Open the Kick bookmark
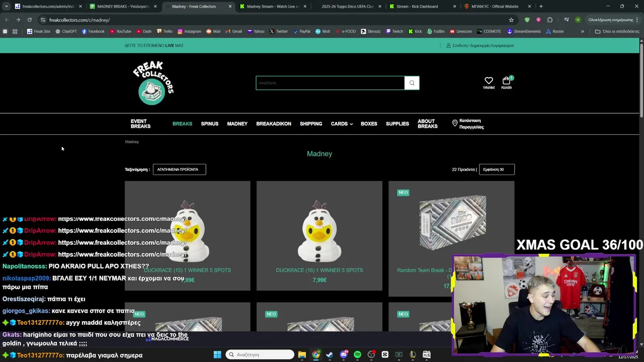Image resolution: width=644 pixels, height=362 pixels. (x=415, y=31)
